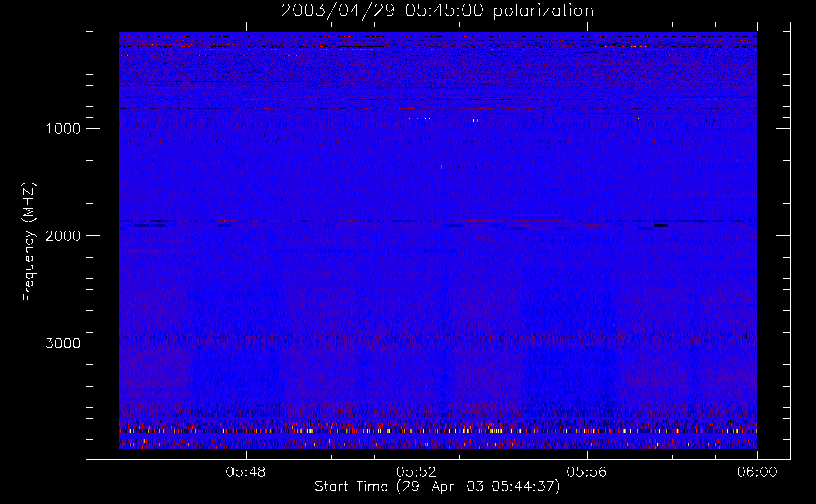816x504 pixels.
Task: Click the 06:00 time axis label
Action: coord(757,472)
